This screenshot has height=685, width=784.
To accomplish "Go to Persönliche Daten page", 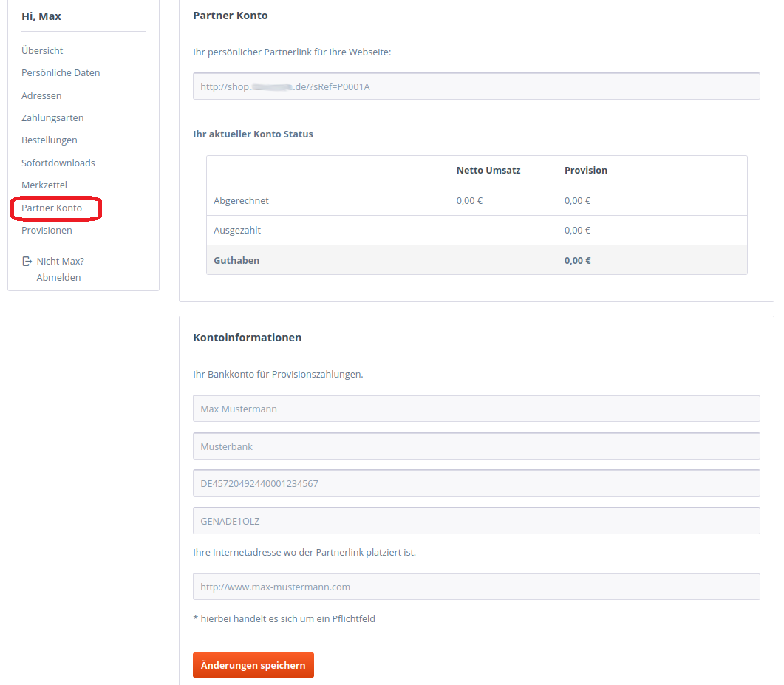I will tap(61, 73).
